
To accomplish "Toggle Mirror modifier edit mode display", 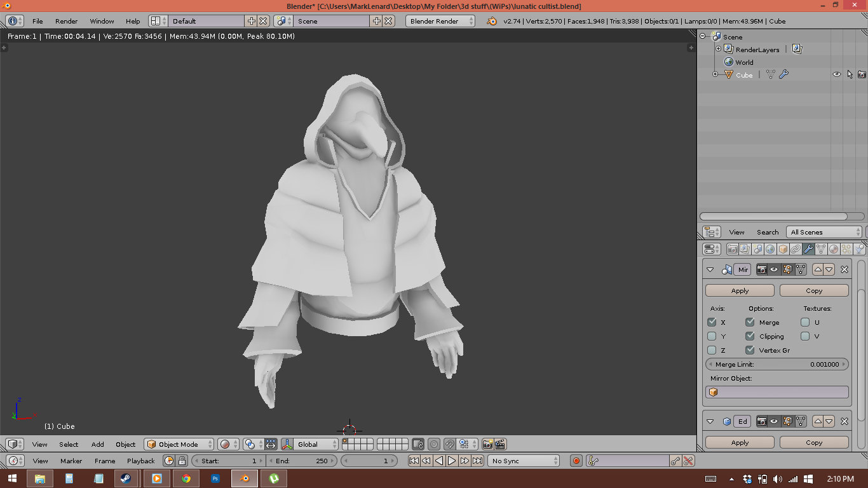I will (x=787, y=269).
